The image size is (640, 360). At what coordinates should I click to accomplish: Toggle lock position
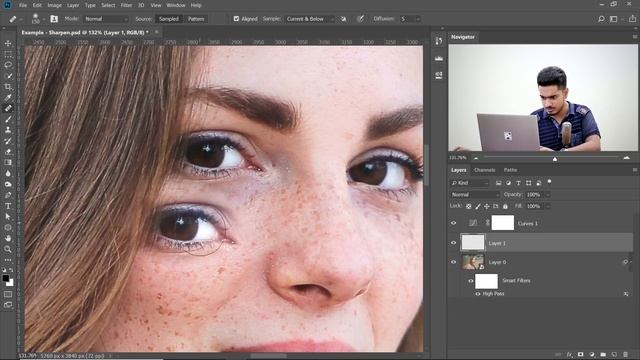[x=487, y=207]
